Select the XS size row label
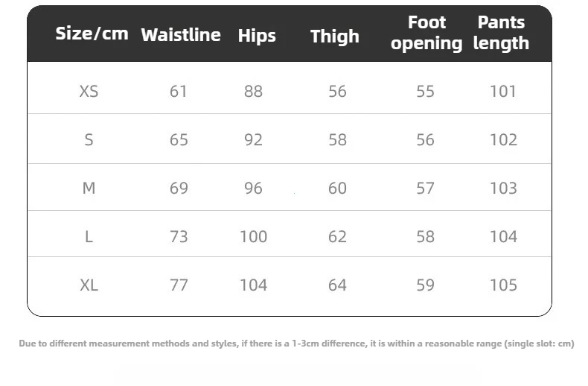 click(x=89, y=92)
